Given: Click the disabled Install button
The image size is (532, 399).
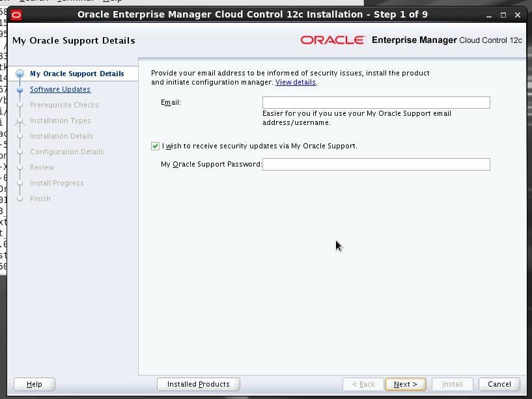Looking at the screenshot, I should click(x=453, y=384).
